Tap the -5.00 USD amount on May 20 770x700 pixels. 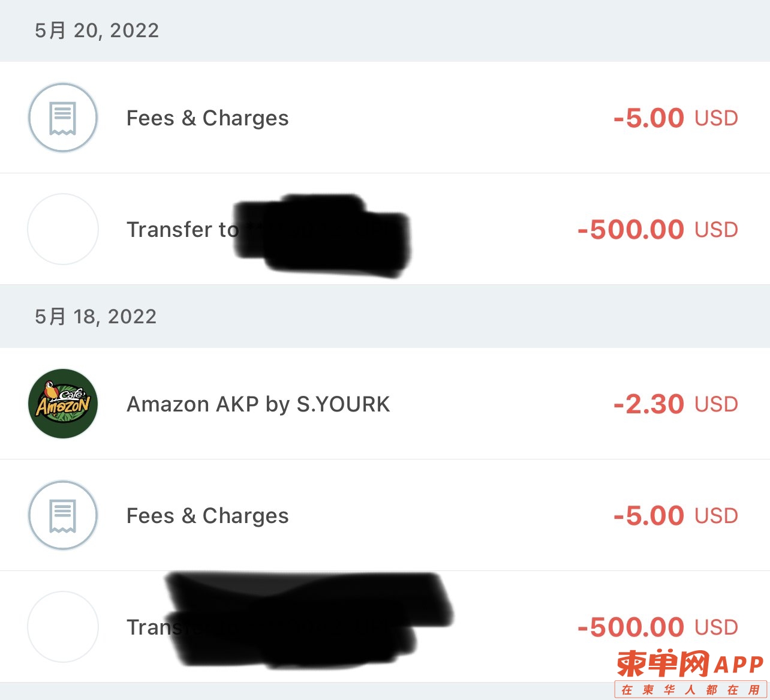point(676,118)
